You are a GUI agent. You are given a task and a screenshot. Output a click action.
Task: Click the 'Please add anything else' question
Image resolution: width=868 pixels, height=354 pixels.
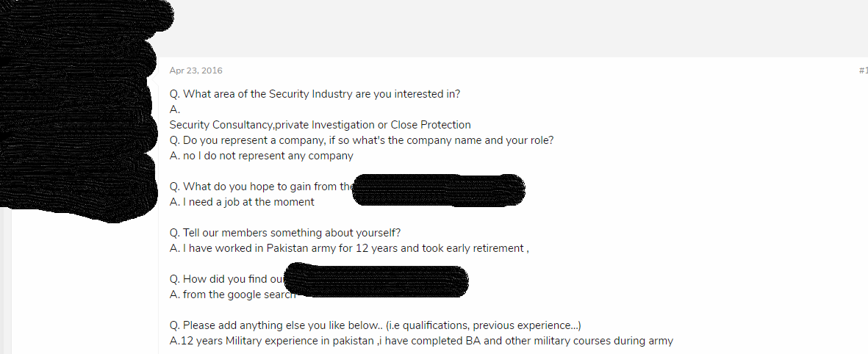pos(376,325)
